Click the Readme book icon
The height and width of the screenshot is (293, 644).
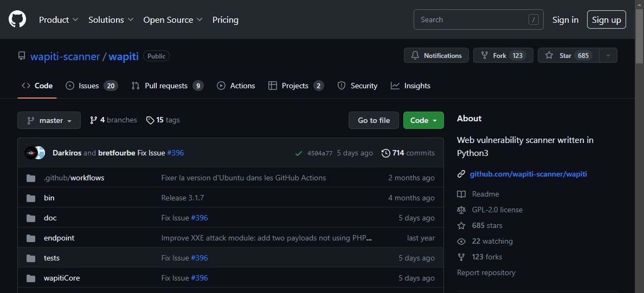click(461, 194)
